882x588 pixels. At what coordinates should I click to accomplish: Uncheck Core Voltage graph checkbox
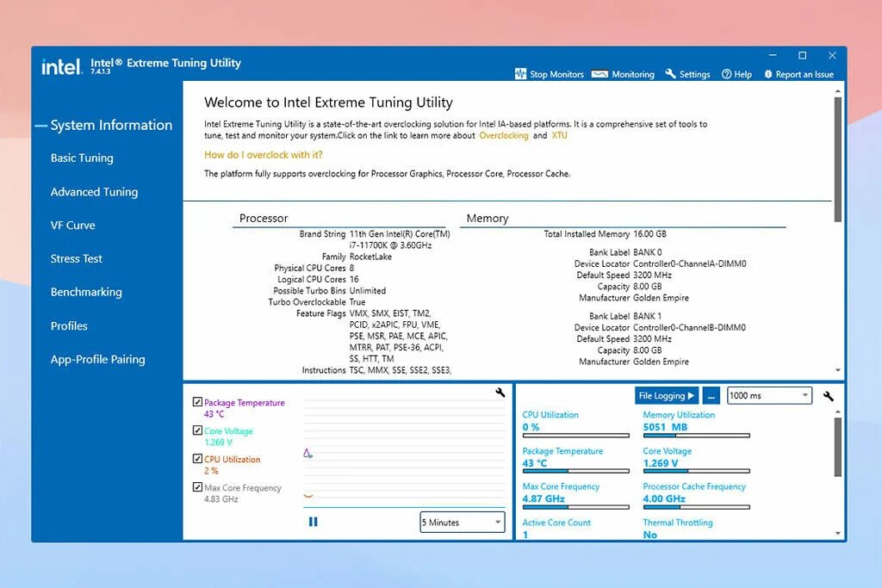(197, 430)
